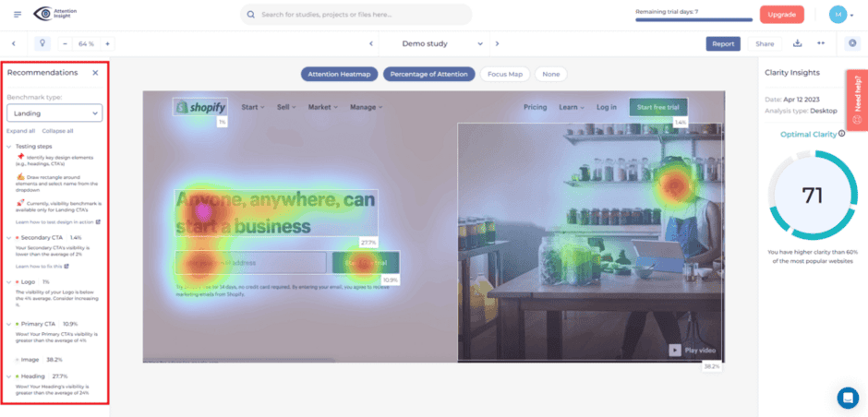The height and width of the screenshot is (417, 868).
Task: Click the back arrow in toolbar
Action: [14, 43]
